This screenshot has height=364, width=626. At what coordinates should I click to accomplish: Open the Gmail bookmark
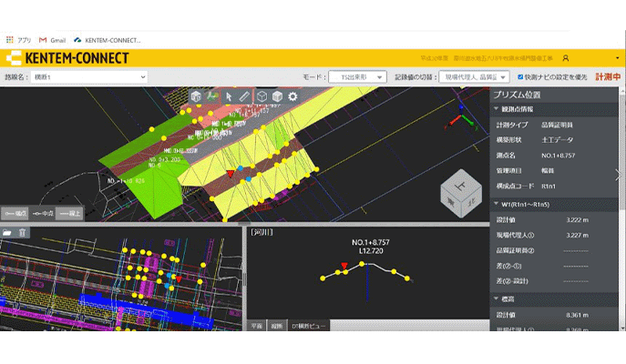coord(52,40)
